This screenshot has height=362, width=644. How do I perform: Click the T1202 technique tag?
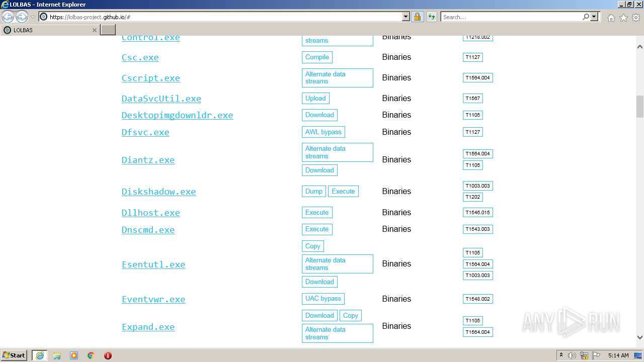pyautogui.click(x=472, y=197)
